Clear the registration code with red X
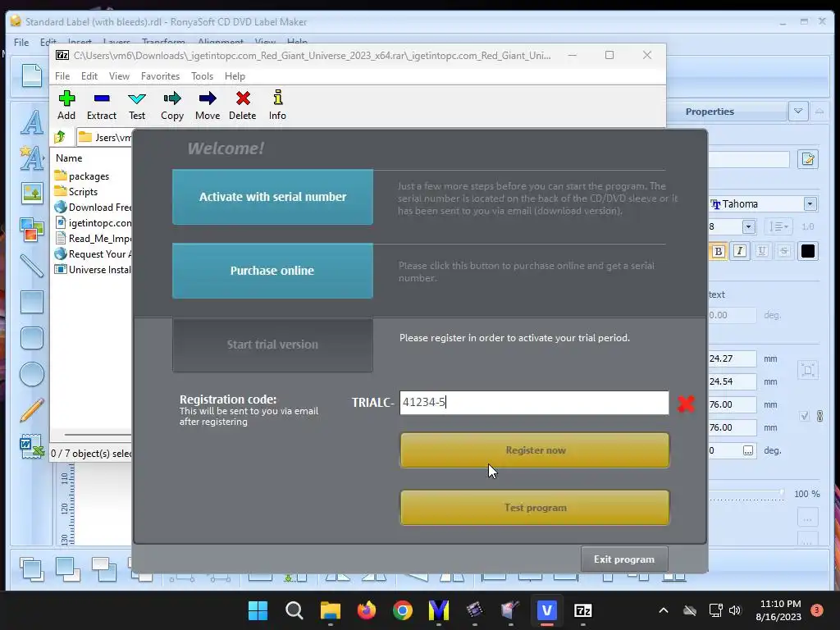Image resolution: width=840 pixels, height=630 pixels. click(686, 404)
